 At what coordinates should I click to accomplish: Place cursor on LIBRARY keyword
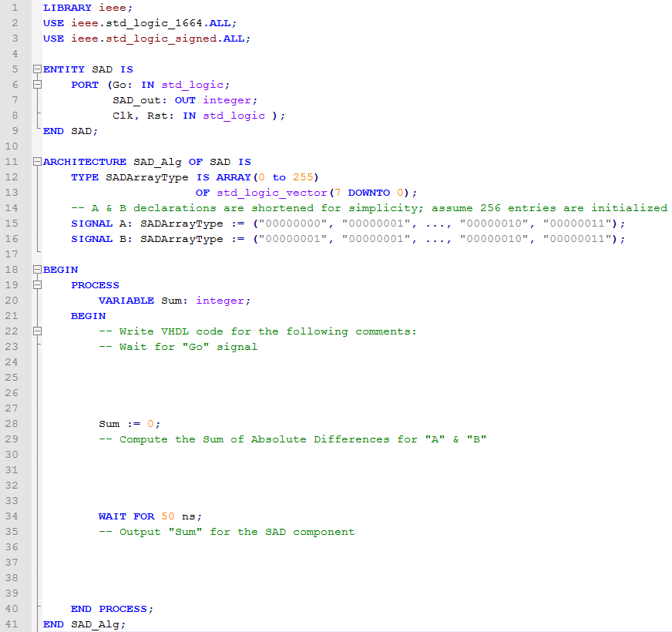click(x=67, y=8)
